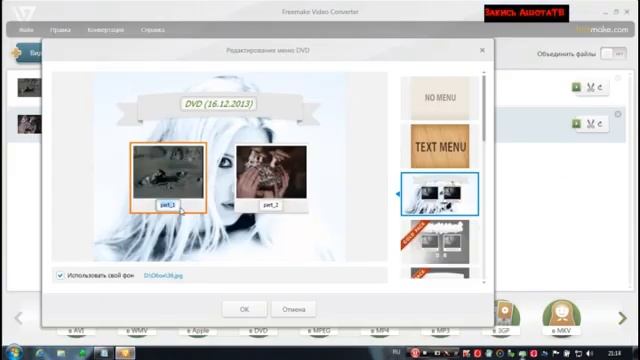Click the taskbar clock showing 21:14
Viewport: 640px width, 360px height.
pyautogui.click(x=614, y=353)
